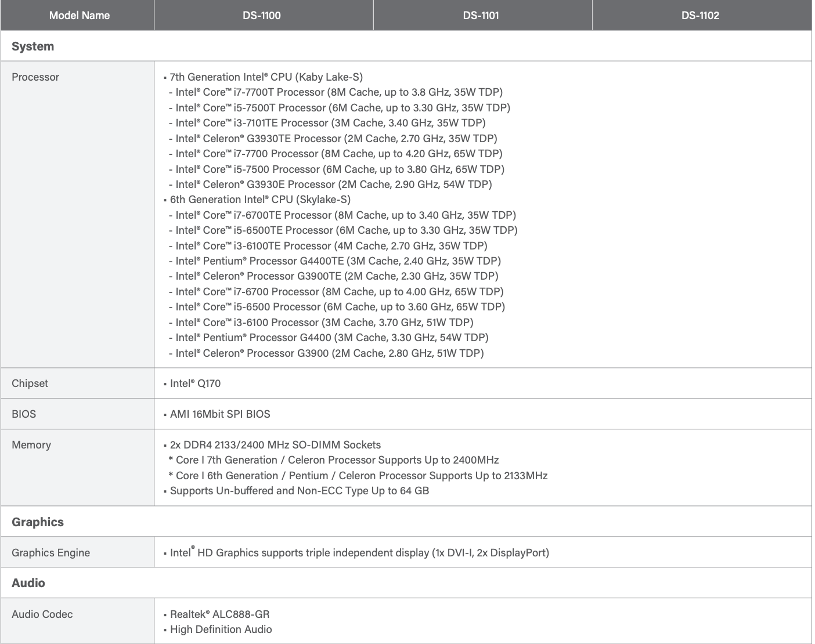Click the DS-1102 column header
Screen dimensions: 815x644
[x=700, y=16]
